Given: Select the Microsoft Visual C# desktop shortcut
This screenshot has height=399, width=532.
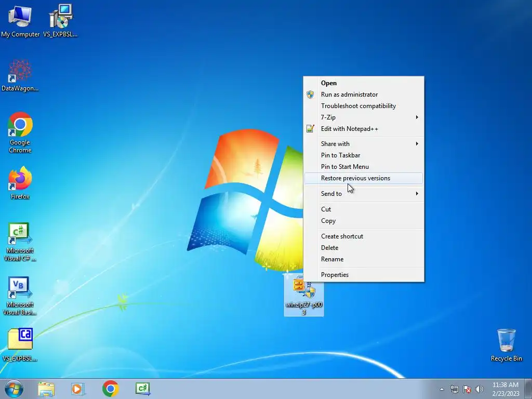Looking at the screenshot, I should (20, 242).
